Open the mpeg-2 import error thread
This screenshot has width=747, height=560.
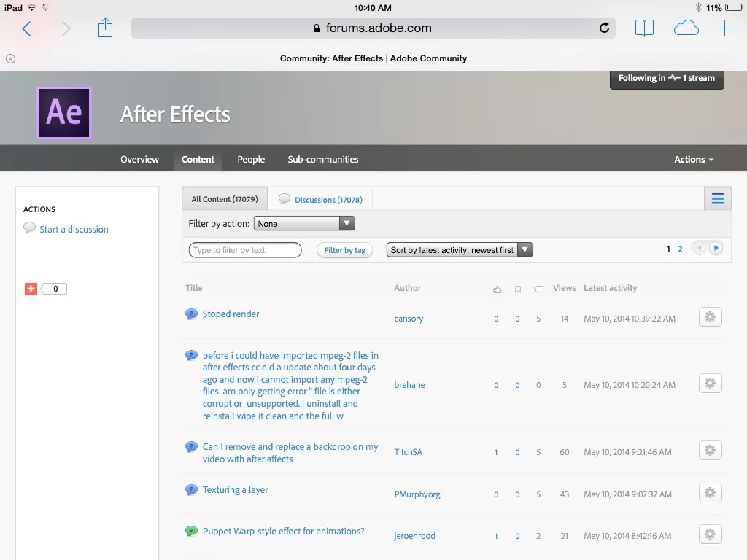click(x=290, y=386)
